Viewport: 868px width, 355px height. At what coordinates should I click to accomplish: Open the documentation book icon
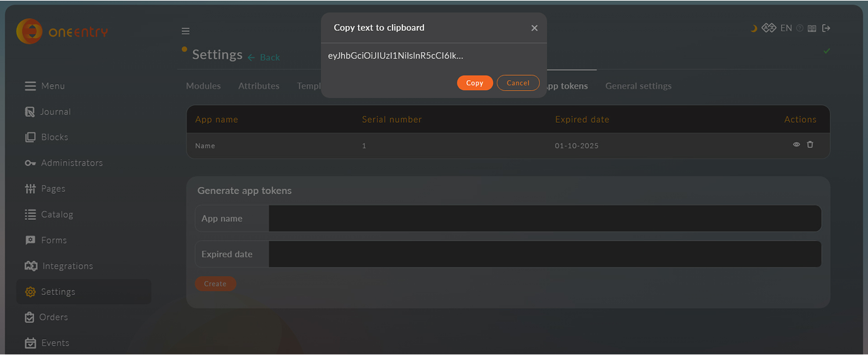point(812,28)
